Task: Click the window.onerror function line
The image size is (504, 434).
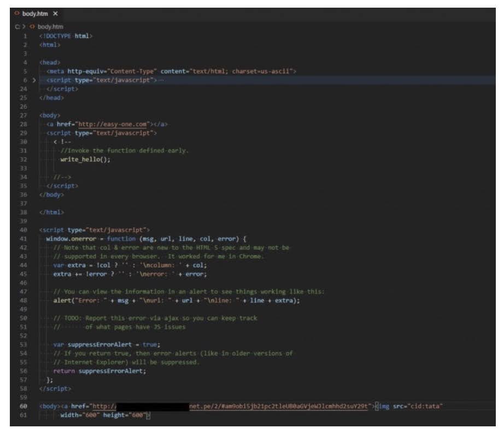Action: tap(146, 239)
